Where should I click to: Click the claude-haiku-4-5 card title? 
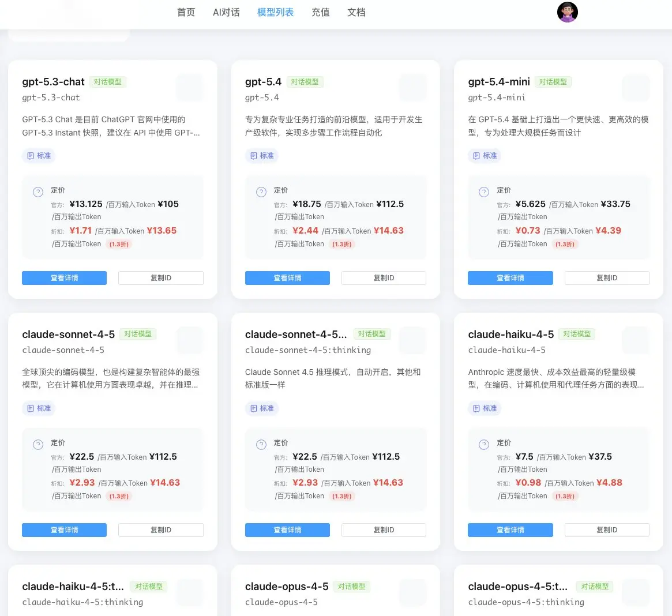tap(511, 335)
